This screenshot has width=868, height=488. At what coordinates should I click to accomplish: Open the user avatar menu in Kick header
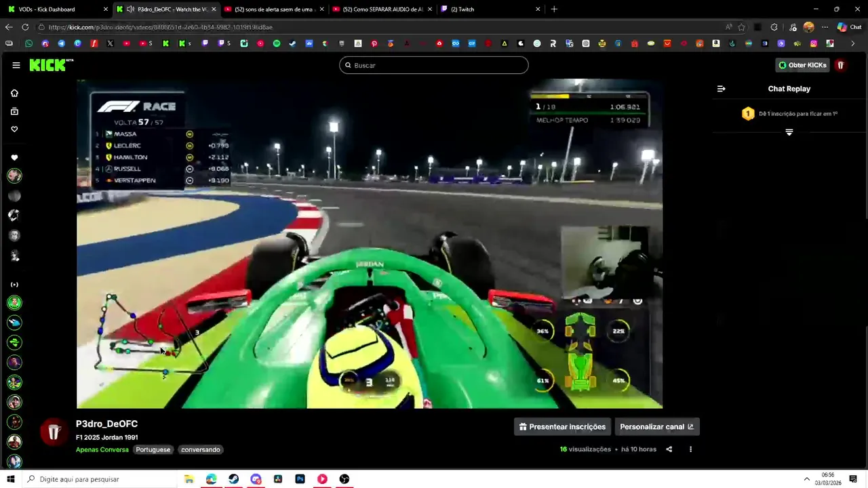pos(841,65)
